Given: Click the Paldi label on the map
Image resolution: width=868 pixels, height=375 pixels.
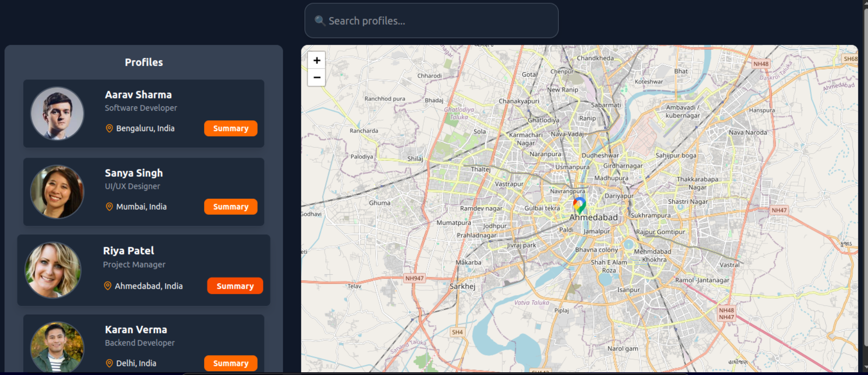Looking at the screenshot, I should [566, 230].
